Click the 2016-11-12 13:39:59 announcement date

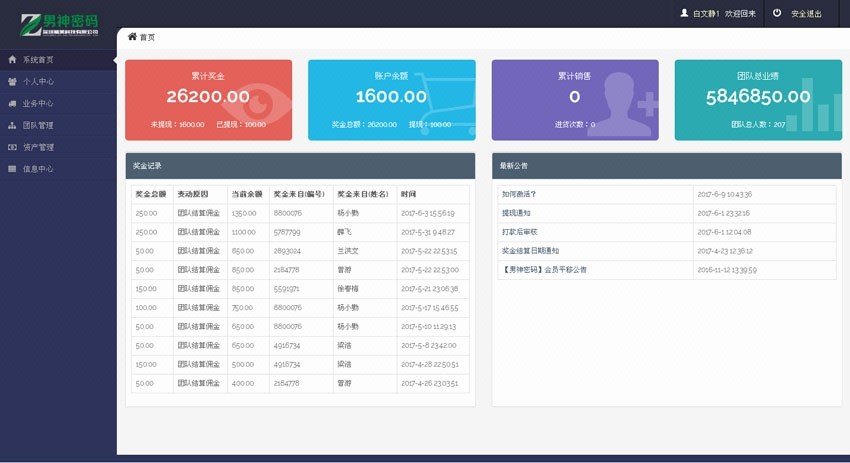coord(726,269)
